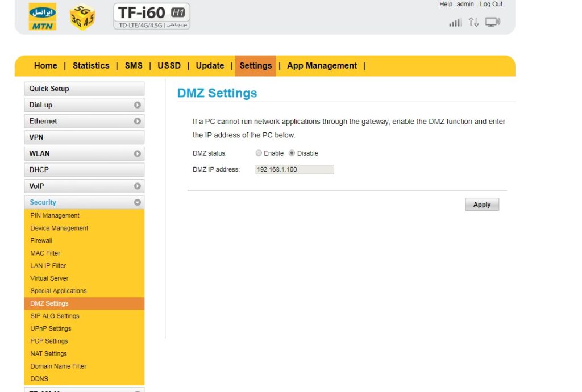Open the Update tab
This screenshot has height=392, width=582.
210,66
